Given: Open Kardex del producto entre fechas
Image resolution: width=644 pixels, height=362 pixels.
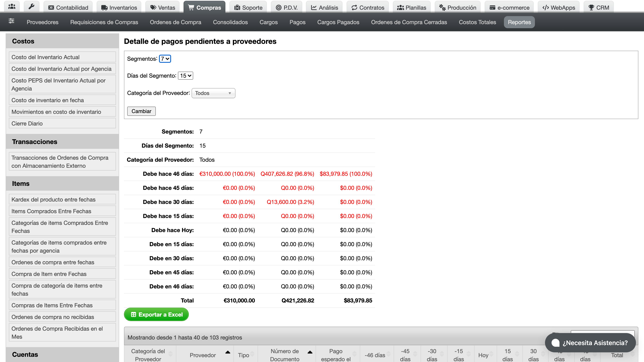Looking at the screenshot, I should tap(62, 199).
